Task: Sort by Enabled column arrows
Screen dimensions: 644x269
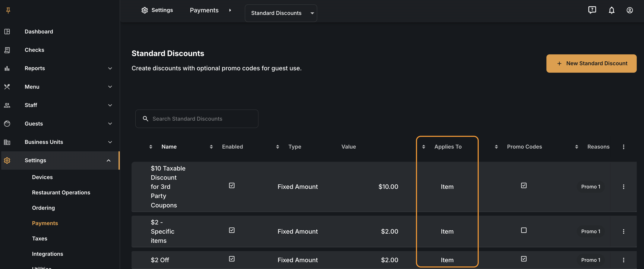Action: (211, 147)
